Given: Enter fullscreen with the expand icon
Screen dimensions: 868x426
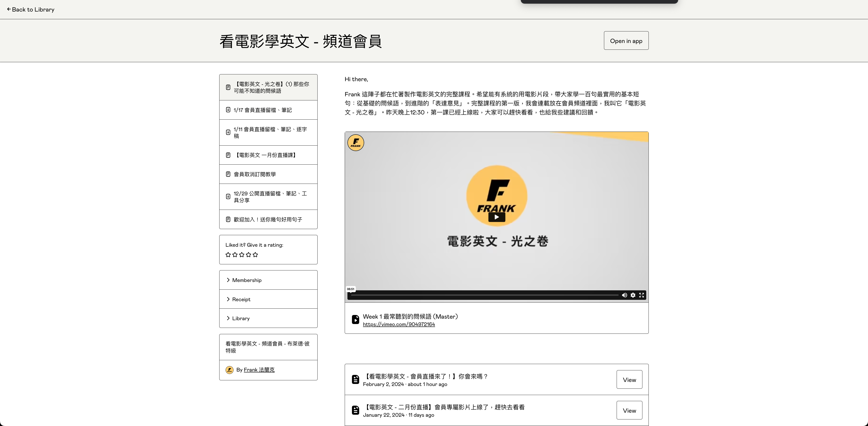Looking at the screenshot, I should pos(642,295).
